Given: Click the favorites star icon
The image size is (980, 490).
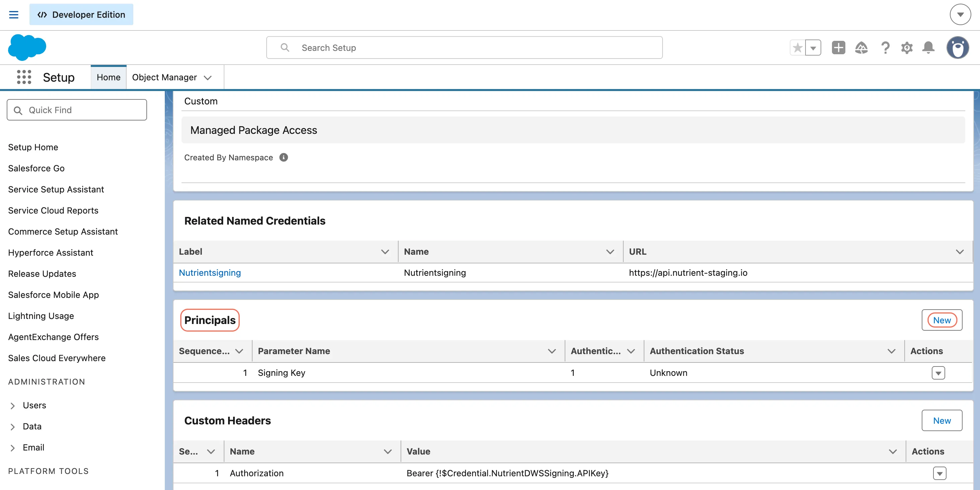Looking at the screenshot, I should pos(798,48).
